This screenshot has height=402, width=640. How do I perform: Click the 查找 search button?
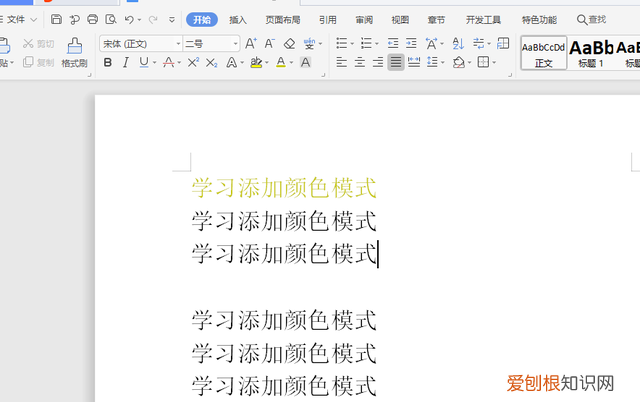591,20
